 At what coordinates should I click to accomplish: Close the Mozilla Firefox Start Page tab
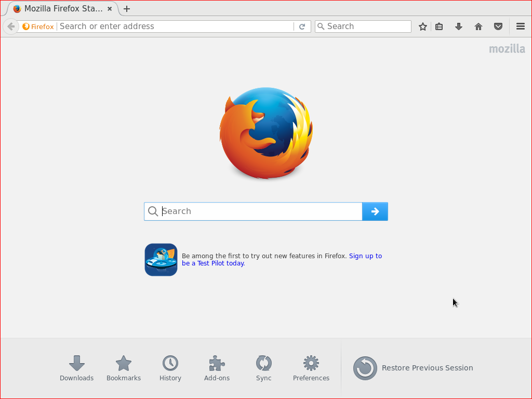[x=110, y=9]
